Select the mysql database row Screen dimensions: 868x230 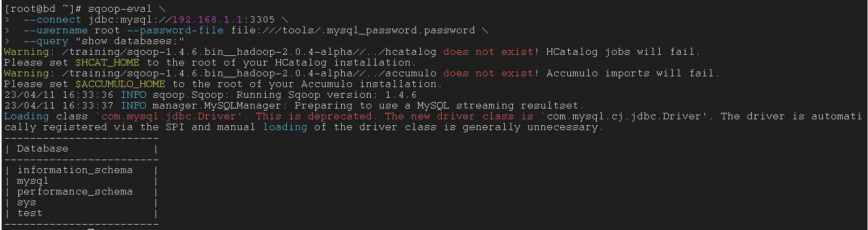(x=33, y=181)
